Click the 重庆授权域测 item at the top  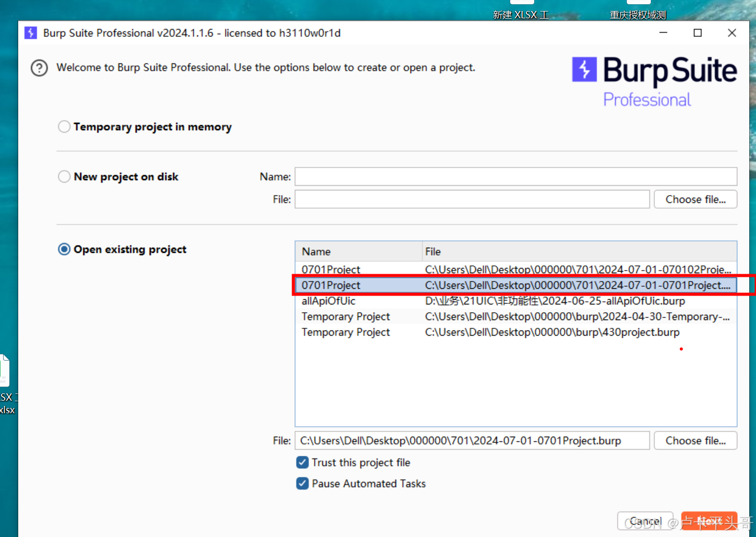(x=637, y=15)
